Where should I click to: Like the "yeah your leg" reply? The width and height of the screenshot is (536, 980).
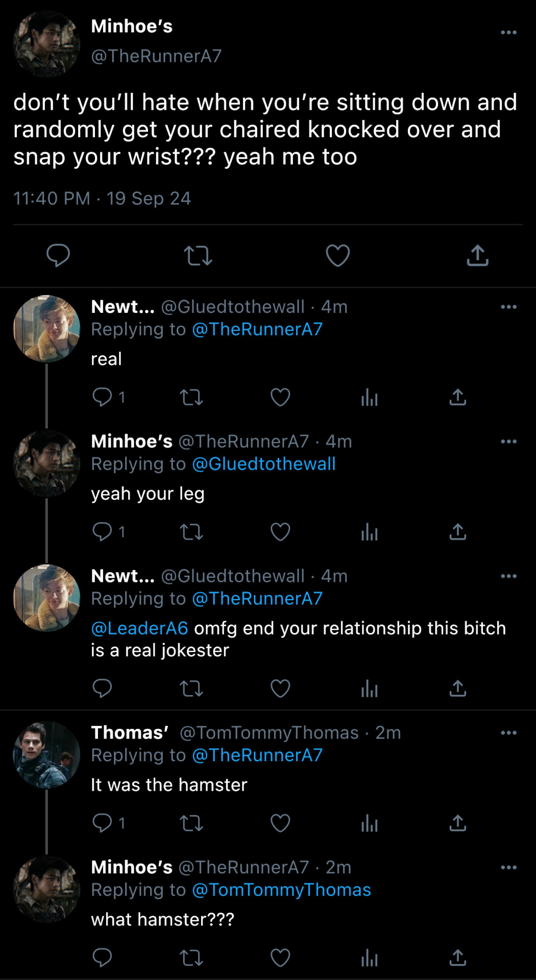(x=280, y=532)
